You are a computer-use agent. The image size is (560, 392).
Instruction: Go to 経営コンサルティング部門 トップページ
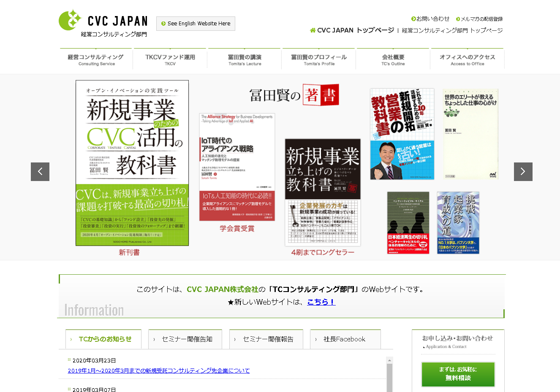(x=452, y=30)
